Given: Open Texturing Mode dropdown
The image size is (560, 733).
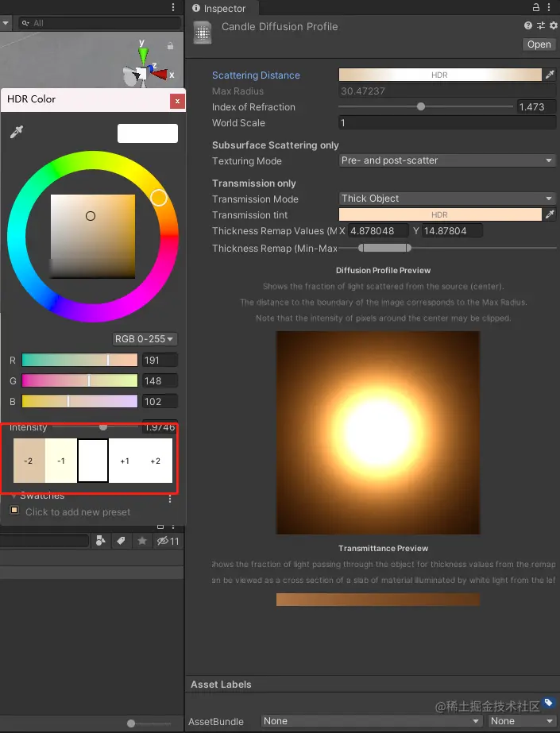Looking at the screenshot, I should coord(446,160).
